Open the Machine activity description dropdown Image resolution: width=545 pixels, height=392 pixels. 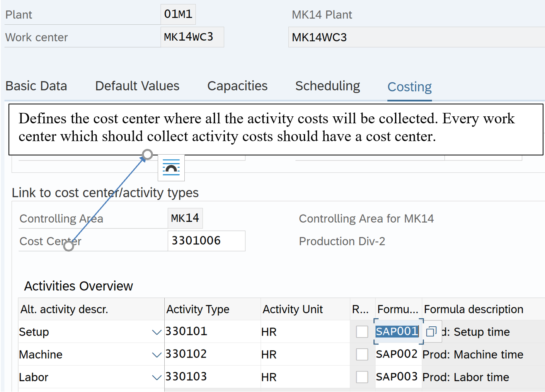tap(157, 355)
